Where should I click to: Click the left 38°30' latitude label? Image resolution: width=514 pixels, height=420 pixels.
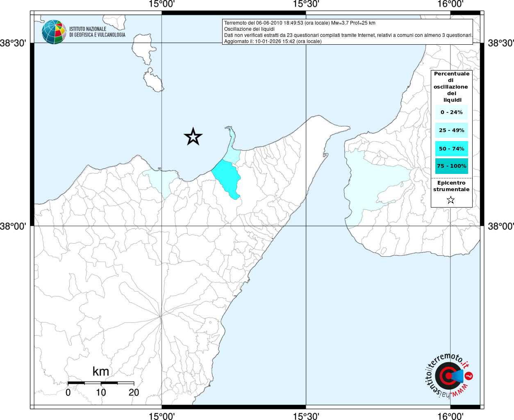(x=13, y=43)
